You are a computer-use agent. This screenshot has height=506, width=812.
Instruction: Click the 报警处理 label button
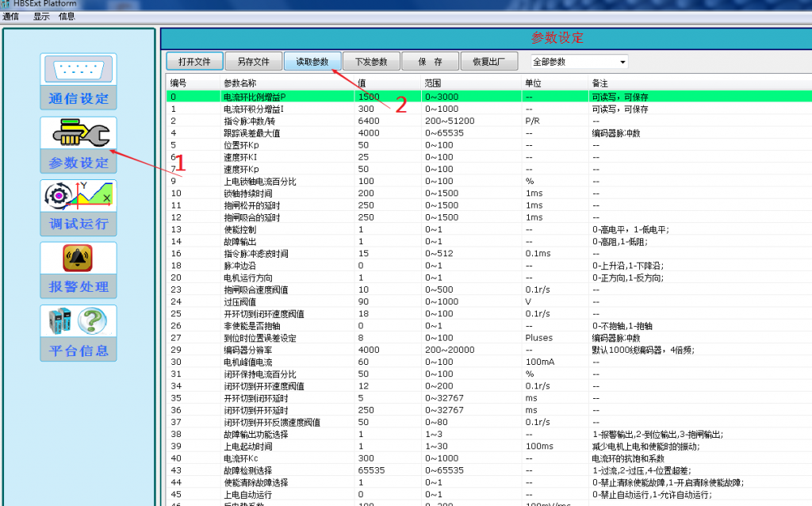coord(79,287)
